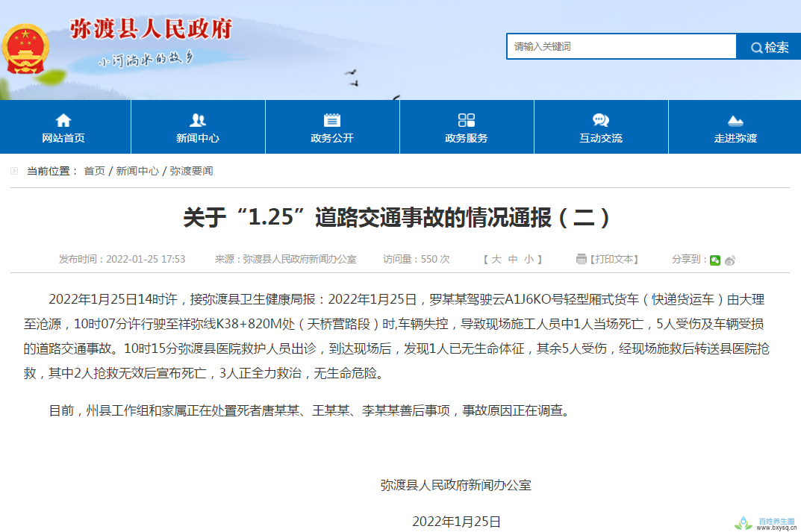Click the grid icon above 政务服务
The height and width of the screenshot is (532, 801).
467,120
